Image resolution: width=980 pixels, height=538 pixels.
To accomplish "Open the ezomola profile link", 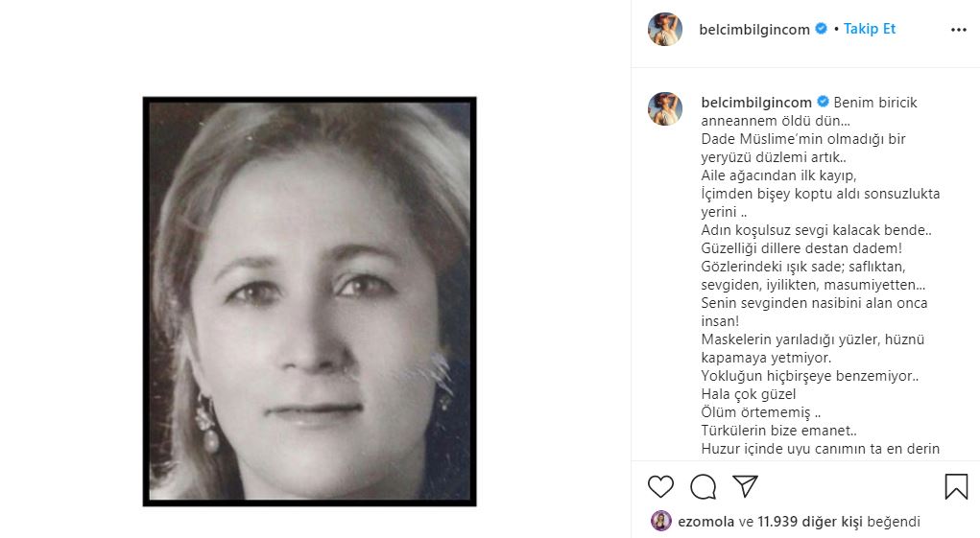I will pyautogui.click(x=706, y=522).
